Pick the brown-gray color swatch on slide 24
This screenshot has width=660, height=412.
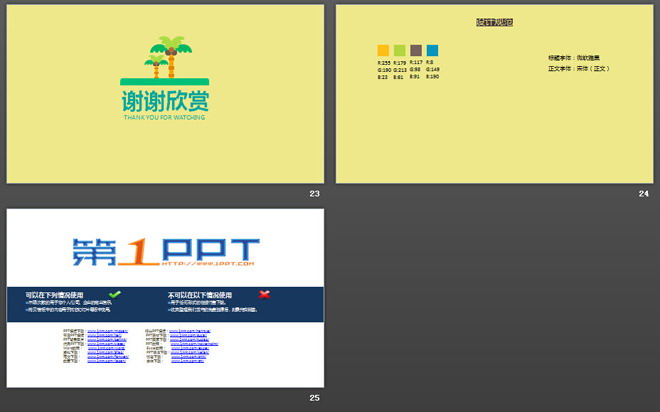pos(416,51)
